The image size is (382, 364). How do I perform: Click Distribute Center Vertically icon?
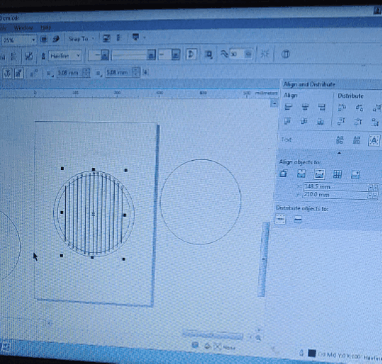click(358, 122)
